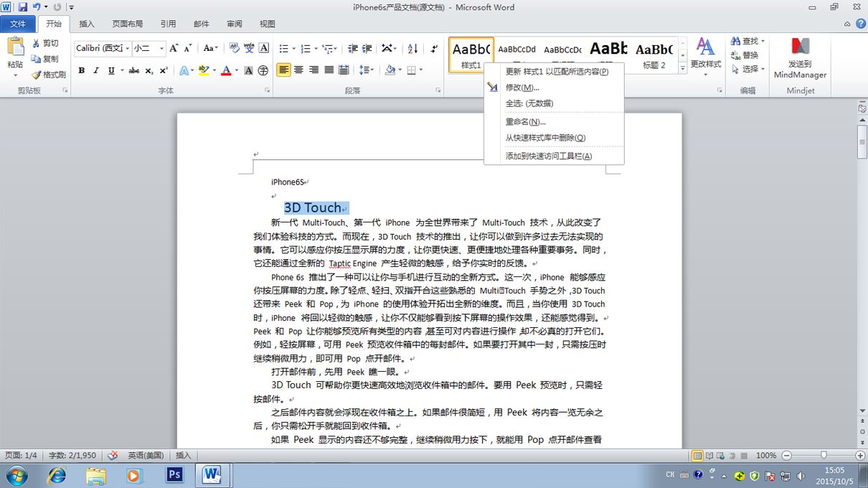
Task: Click the Clear Formatting eraser icon
Action: [234, 48]
